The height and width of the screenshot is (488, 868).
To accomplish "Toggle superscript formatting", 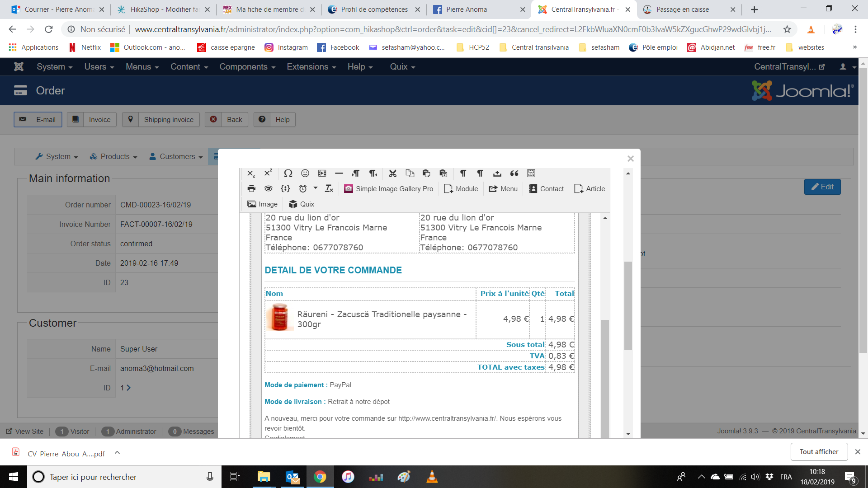I will (x=268, y=174).
